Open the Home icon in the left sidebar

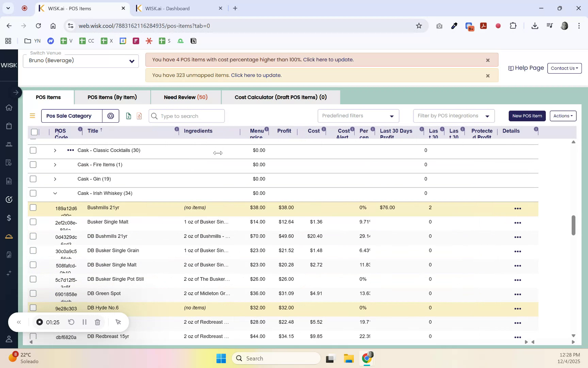(x=9, y=108)
